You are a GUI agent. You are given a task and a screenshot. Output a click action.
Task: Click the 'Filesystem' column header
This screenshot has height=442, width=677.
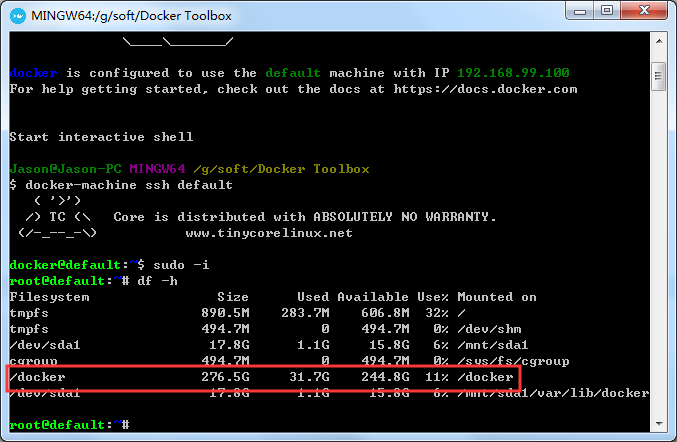click(x=50, y=297)
